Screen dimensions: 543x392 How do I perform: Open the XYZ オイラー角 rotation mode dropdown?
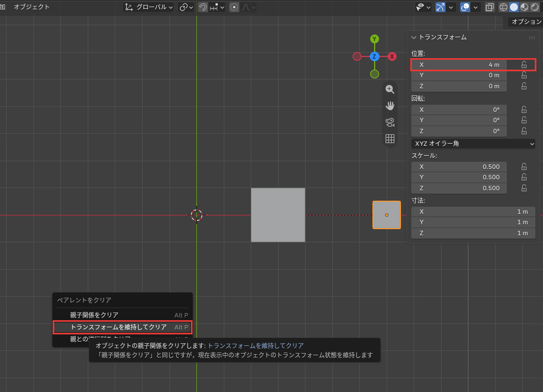click(x=473, y=143)
